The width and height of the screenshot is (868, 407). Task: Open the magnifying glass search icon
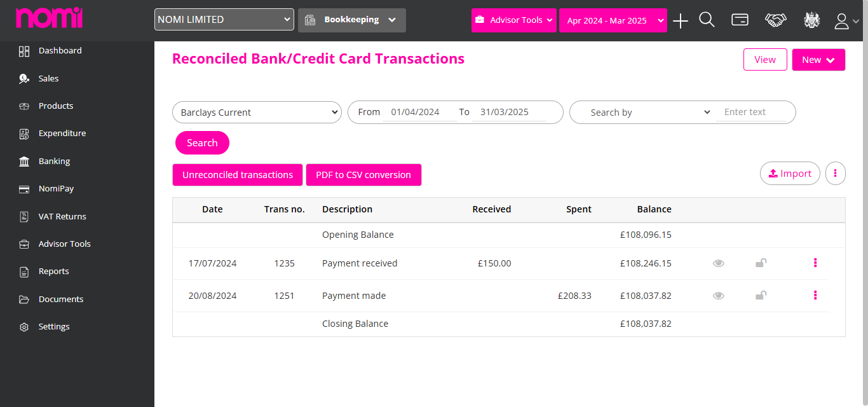pyautogui.click(x=707, y=20)
